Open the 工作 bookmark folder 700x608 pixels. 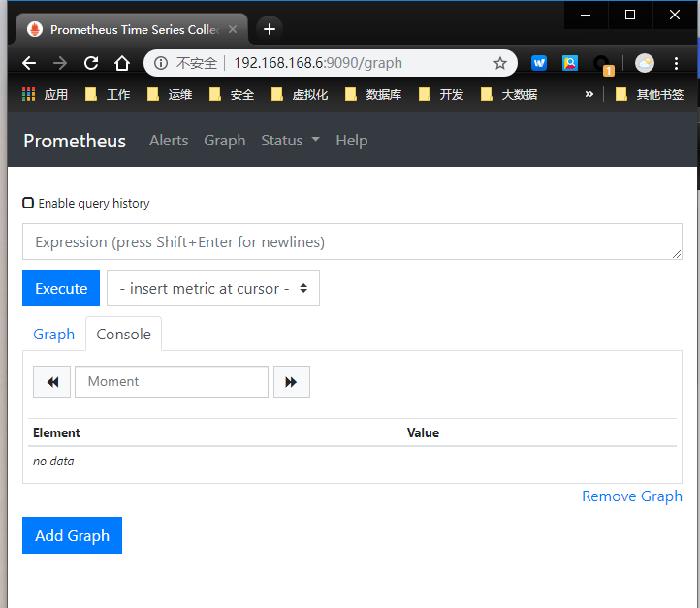pyautogui.click(x=108, y=94)
